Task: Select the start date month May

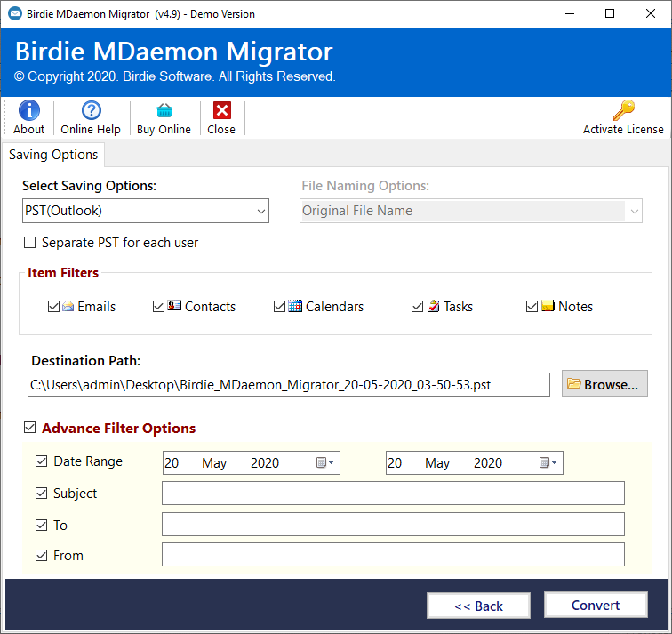Action: point(214,463)
